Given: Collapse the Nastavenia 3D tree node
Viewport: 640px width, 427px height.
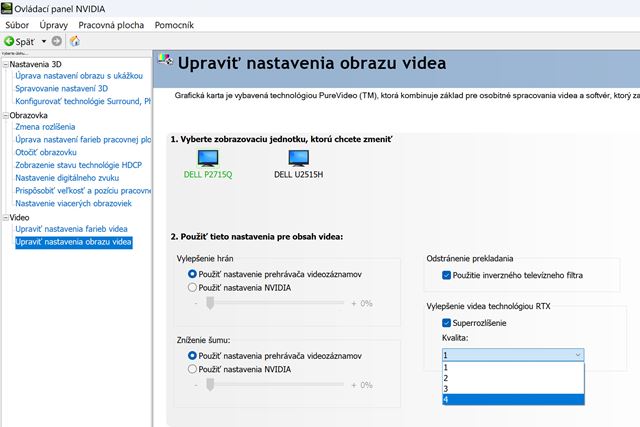Looking at the screenshot, I should [6, 64].
